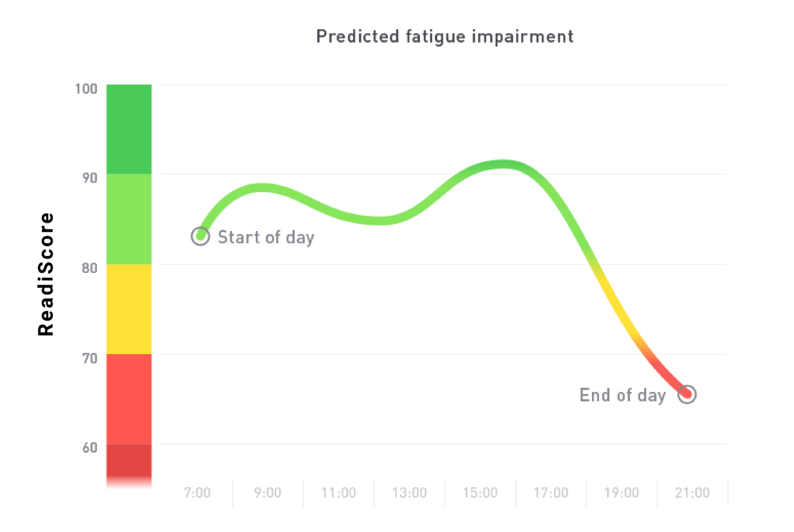The height and width of the screenshot is (532, 794).
Task: Click the Predicted fatigue impairment title
Action: (x=445, y=37)
